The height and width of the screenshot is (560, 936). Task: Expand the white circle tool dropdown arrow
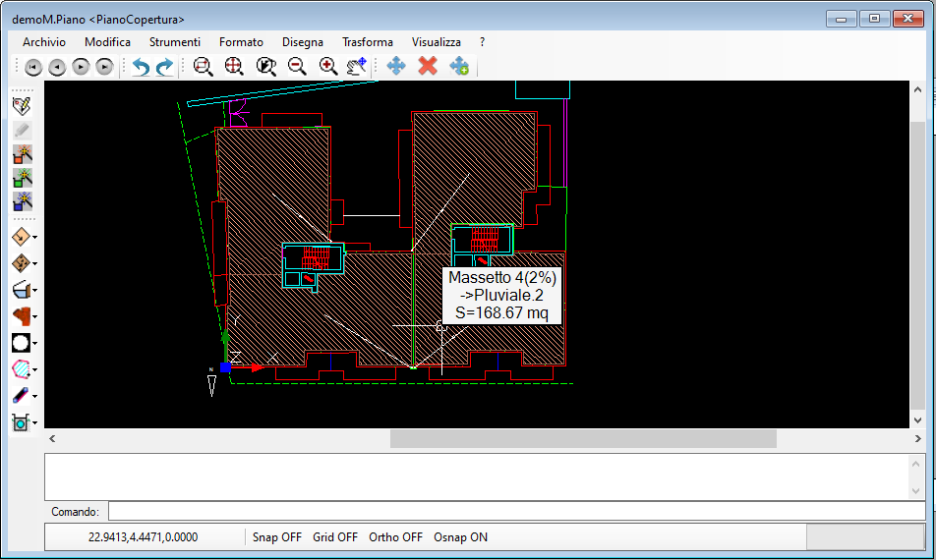[x=34, y=344]
